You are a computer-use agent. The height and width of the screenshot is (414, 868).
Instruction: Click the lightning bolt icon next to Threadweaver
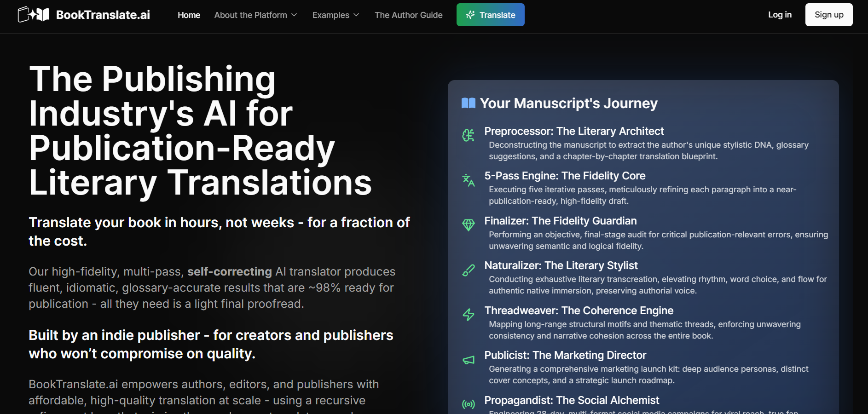pyautogui.click(x=469, y=315)
